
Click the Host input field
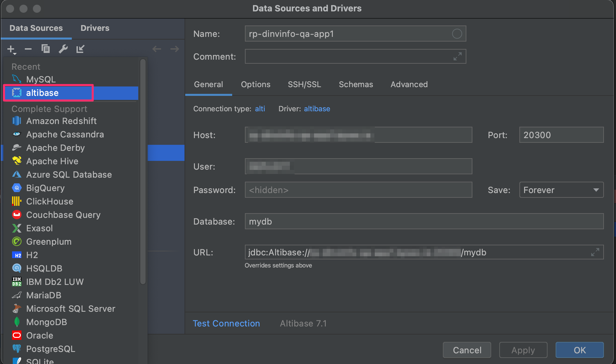click(x=358, y=135)
